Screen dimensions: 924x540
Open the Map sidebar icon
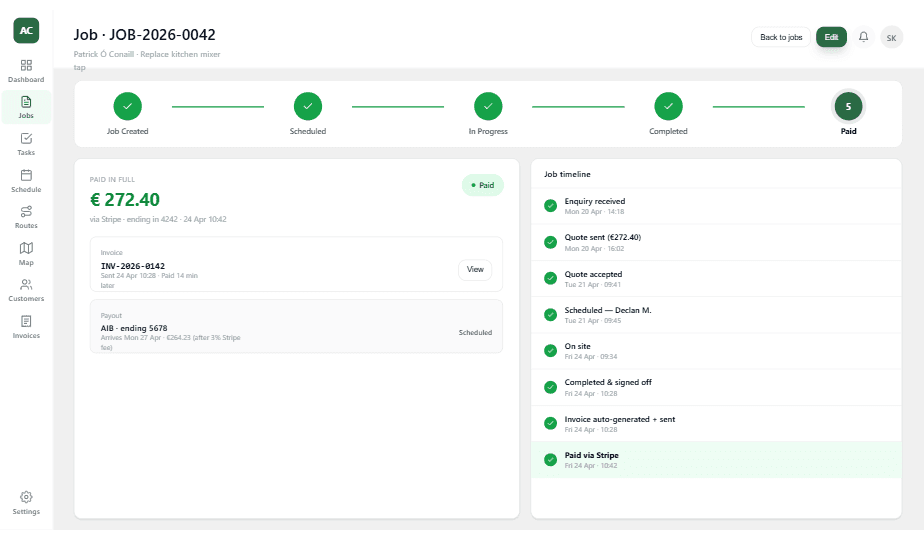[27, 248]
